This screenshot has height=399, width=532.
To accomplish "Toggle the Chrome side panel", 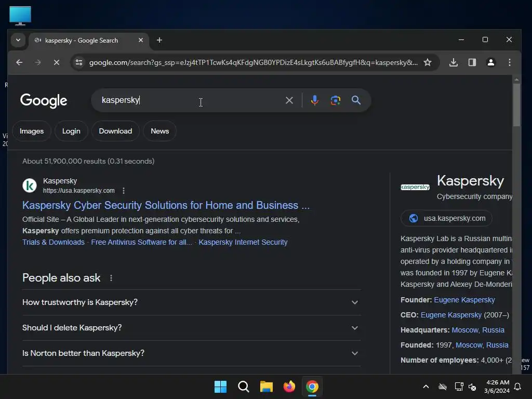I will [472, 62].
